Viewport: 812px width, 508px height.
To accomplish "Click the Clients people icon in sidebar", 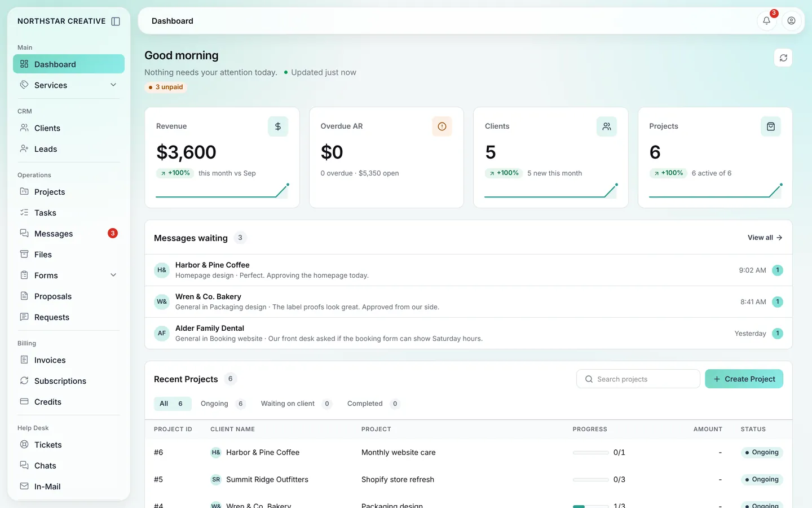I will [24, 128].
